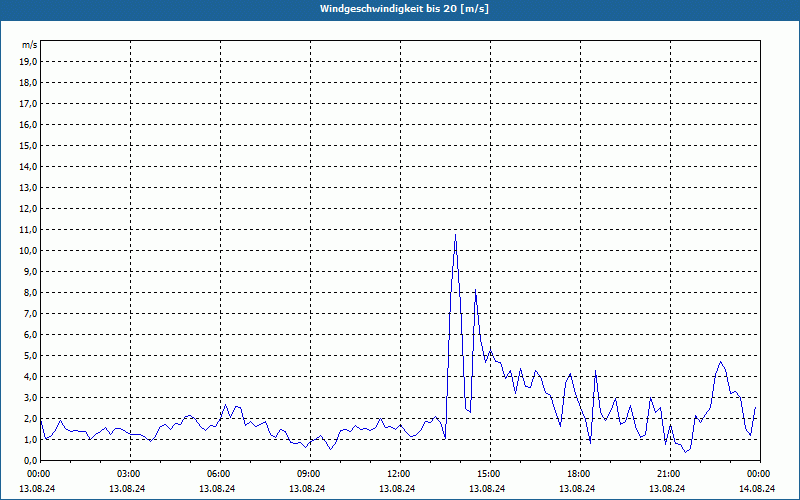Click the m/s unit label on the y-axis
This screenshot has width=800, height=500.
pos(29,45)
